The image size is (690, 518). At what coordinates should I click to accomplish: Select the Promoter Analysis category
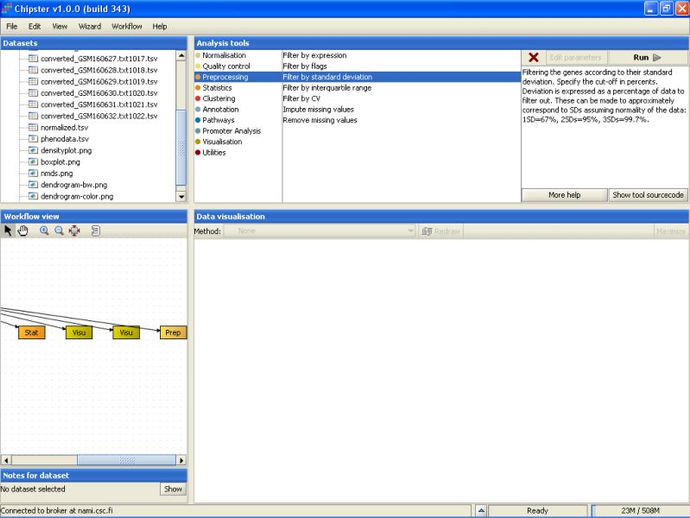[x=231, y=131]
